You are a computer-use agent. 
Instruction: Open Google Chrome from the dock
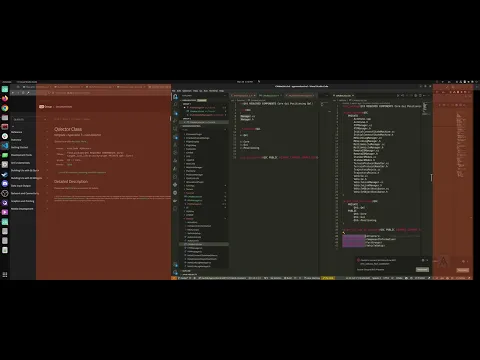(x=5, y=108)
